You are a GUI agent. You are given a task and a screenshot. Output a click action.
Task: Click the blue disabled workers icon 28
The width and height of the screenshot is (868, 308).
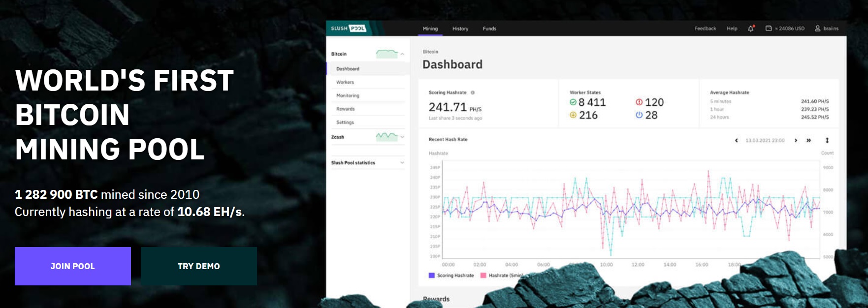639,115
